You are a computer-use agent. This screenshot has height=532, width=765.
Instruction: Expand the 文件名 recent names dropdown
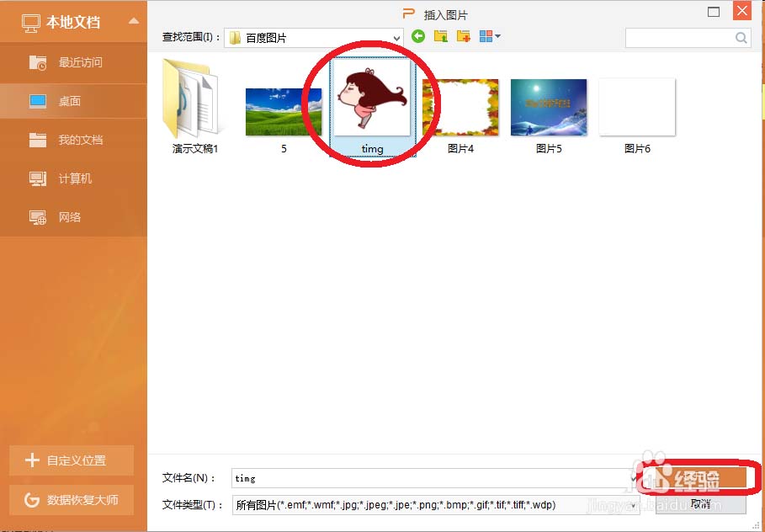(634, 478)
